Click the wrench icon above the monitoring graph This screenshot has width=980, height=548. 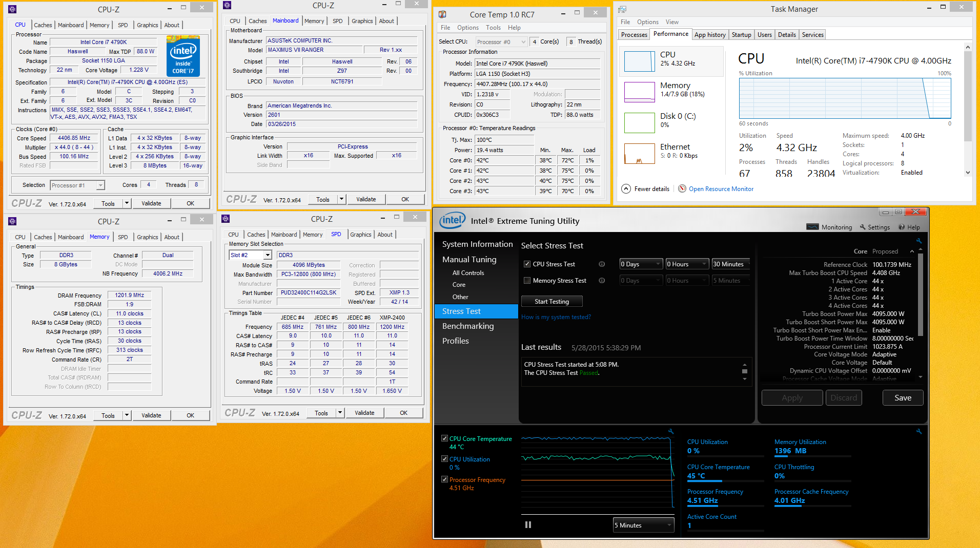tap(671, 431)
